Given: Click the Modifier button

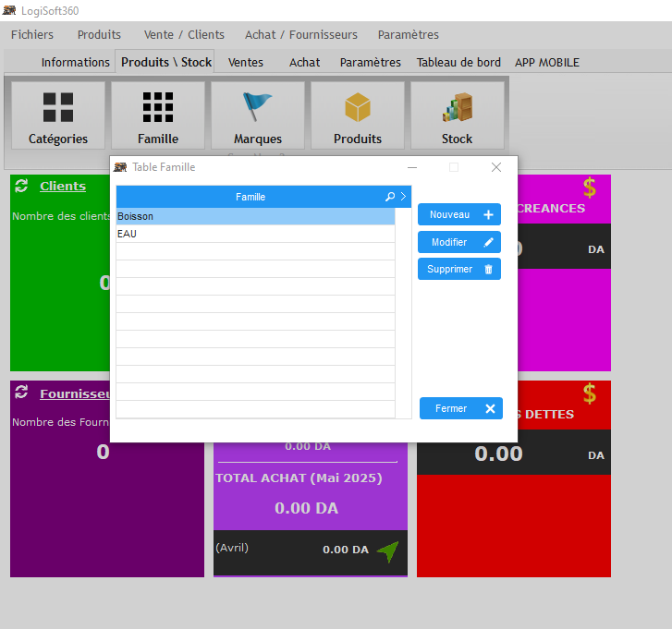Looking at the screenshot, I should [459, 242].
